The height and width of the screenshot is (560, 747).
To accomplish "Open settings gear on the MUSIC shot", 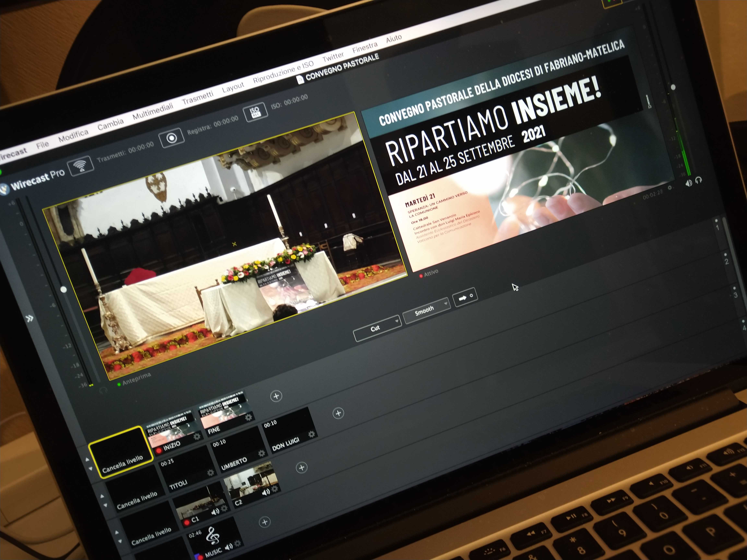I will click(x=238, y=543).
